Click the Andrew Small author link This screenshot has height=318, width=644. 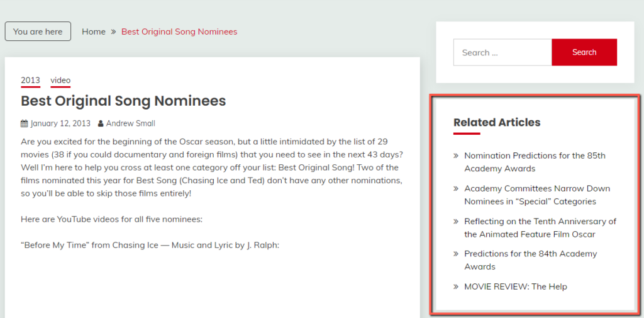(x=131, y=123)
